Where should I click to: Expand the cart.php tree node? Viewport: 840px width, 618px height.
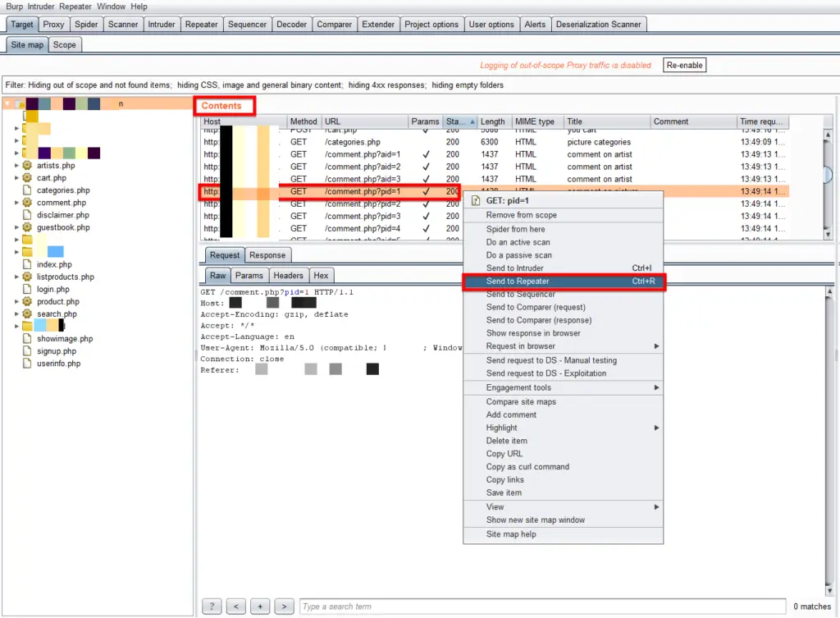point(16,178)
